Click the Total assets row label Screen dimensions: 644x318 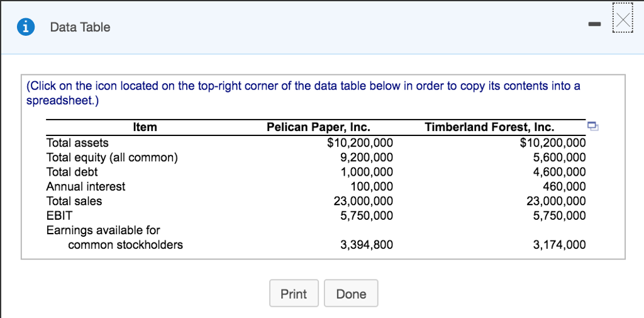pyautogui.click(x=77, y=143)
